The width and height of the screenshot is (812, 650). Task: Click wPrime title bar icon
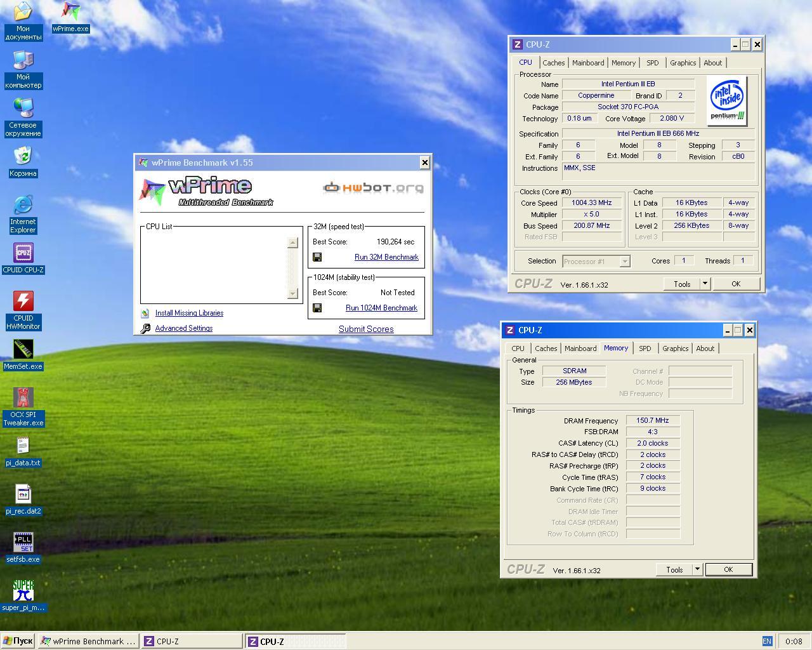[143, 162]
